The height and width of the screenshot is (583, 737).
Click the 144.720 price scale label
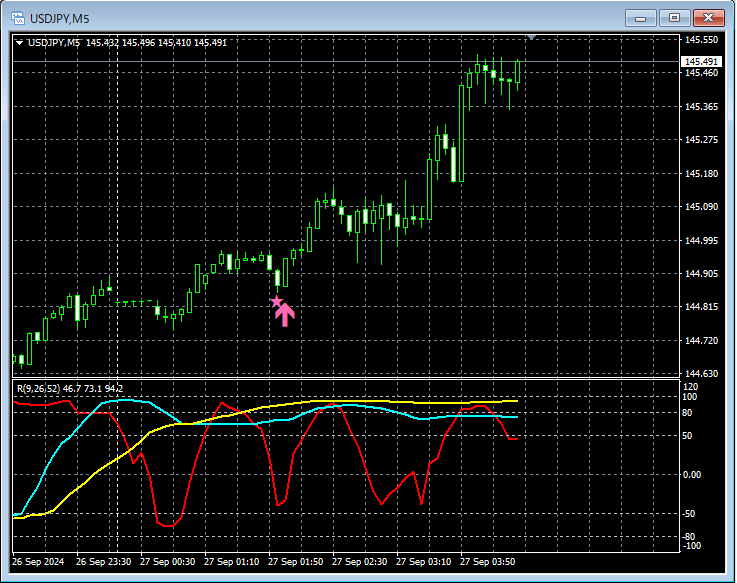tap(701, 340)
